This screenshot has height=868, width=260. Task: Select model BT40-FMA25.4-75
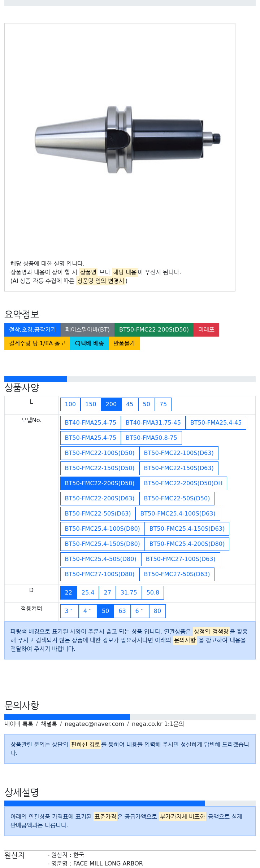click(x=91, y=422)
